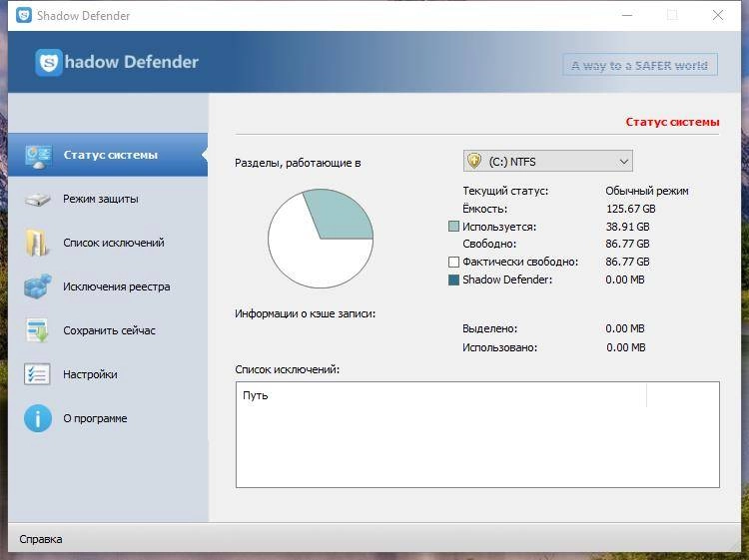
Task: Click the Использовано label
Action: [x=499, y=347]
